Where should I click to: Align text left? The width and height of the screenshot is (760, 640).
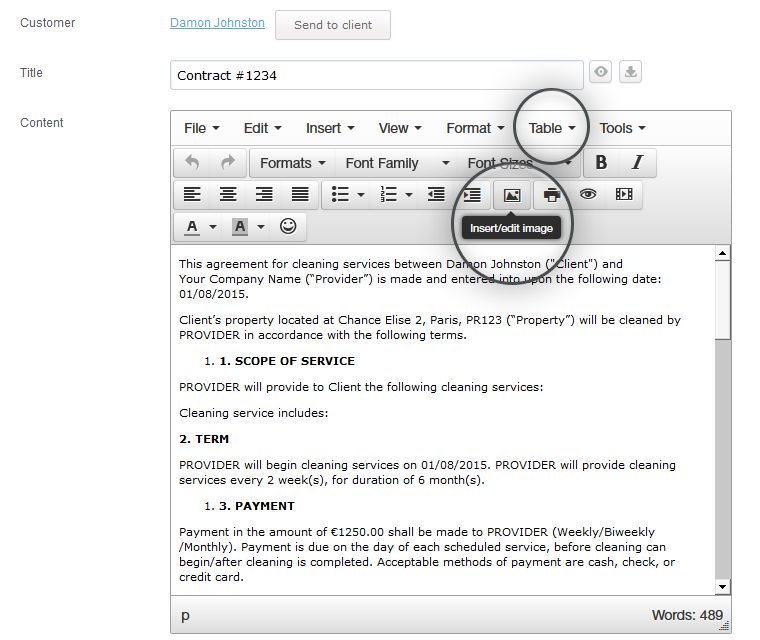[x=192, y=195]
